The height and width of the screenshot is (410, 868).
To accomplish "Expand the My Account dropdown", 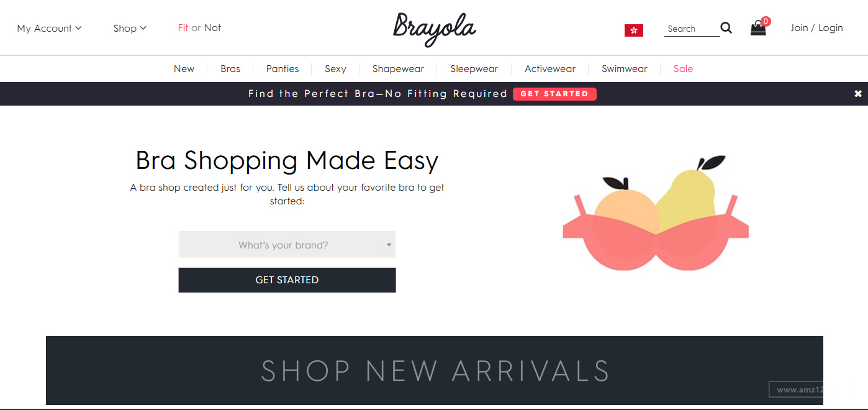I will (50, 28).
